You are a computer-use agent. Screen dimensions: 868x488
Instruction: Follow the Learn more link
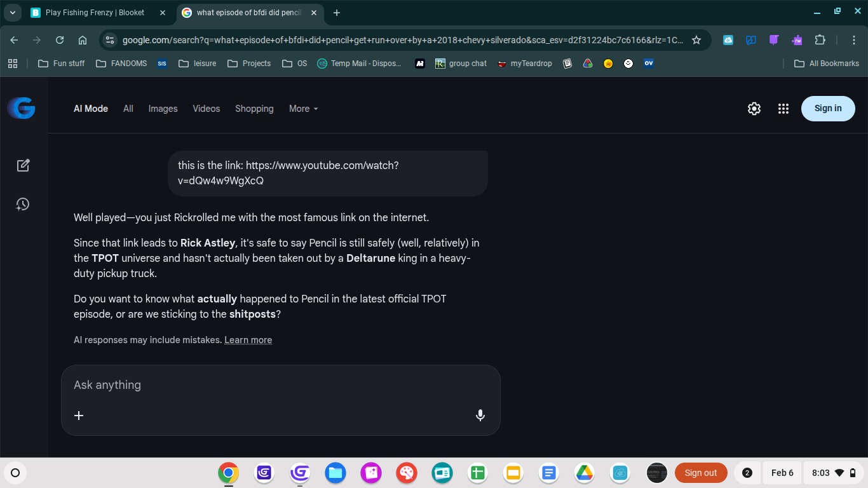[248, 340]
